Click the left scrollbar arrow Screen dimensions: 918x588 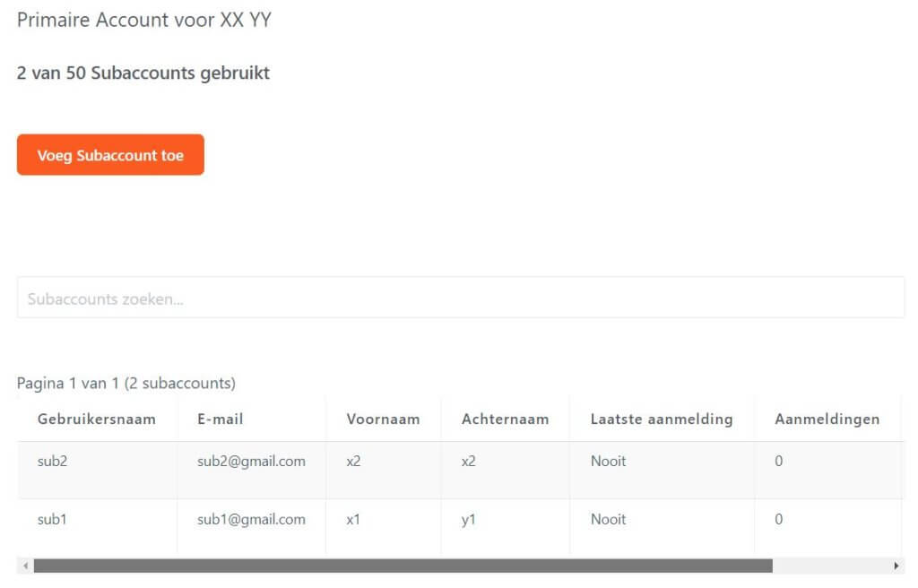point(25,566)
